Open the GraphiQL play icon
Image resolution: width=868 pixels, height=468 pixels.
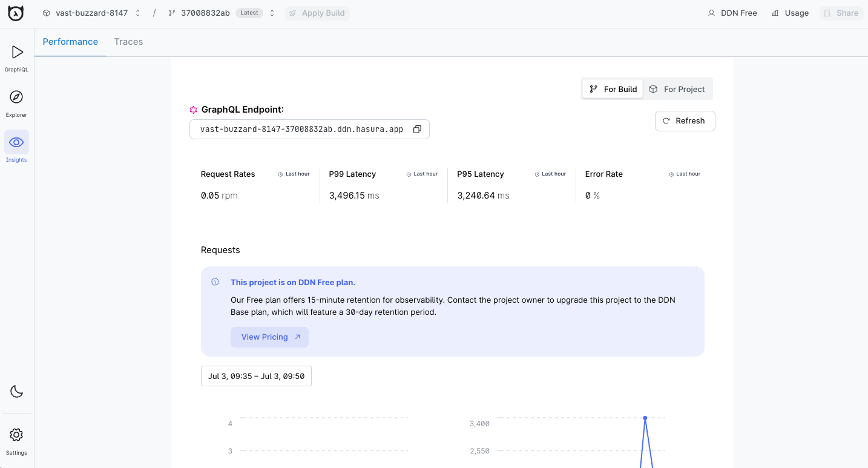click(x=17, y=52)
